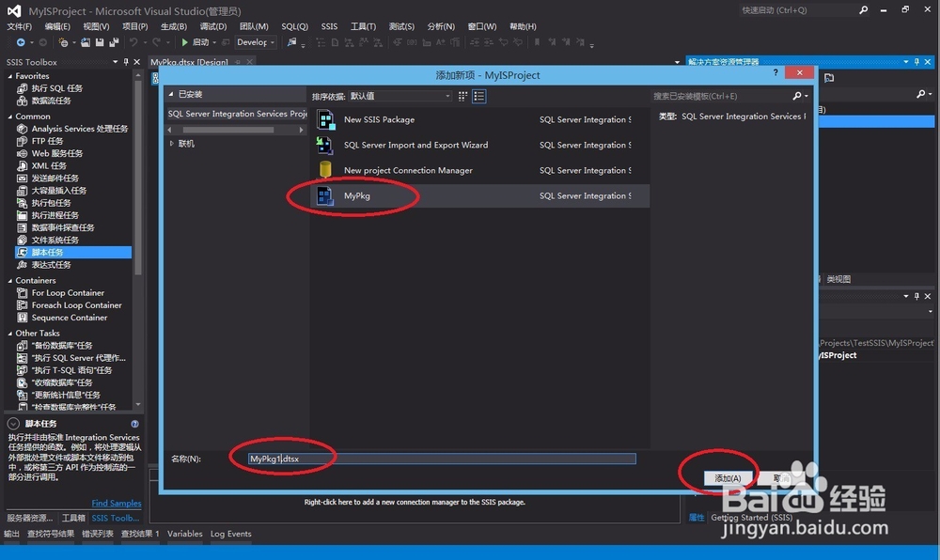Select Execute SQL task in Favorites
The image size is (940, 560).
tap(57, 88)
